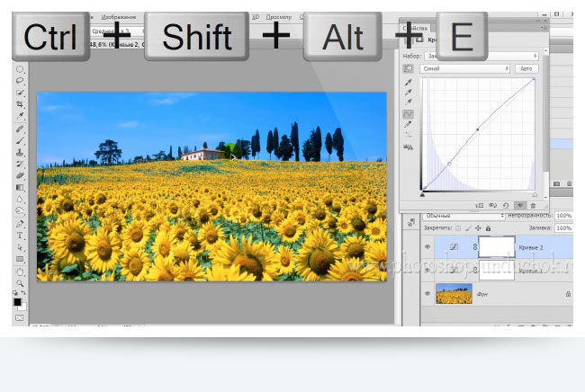Hide the Кривые 2 layer
This screenshot has height=392, width=585.
click(427, 246)
